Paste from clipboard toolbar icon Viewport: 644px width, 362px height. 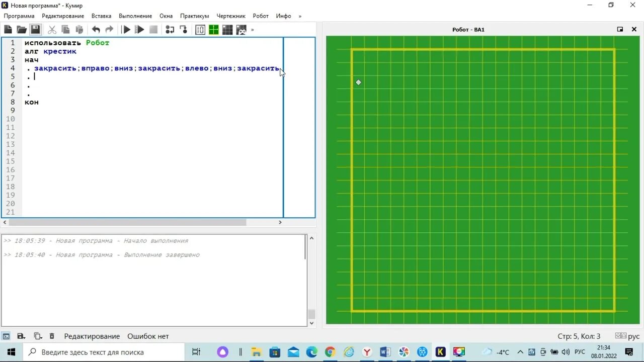coord(79,30)
